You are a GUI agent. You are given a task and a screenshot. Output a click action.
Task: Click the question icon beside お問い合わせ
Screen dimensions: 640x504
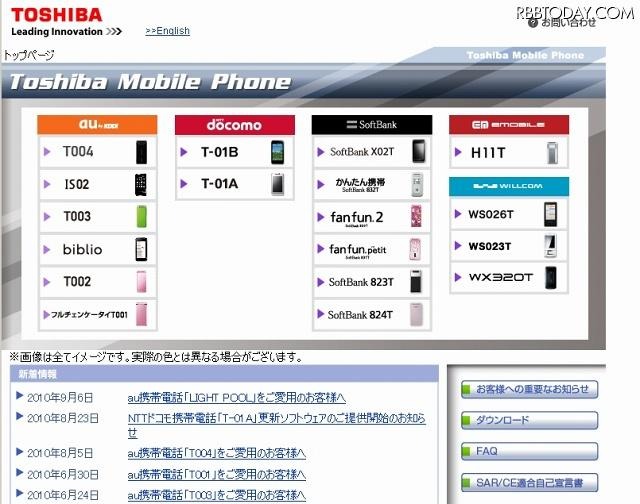point(533,23)
